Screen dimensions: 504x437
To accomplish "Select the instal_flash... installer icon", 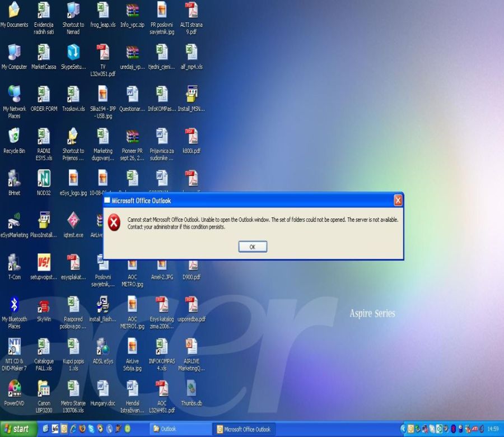I will (x=103, y=309).
